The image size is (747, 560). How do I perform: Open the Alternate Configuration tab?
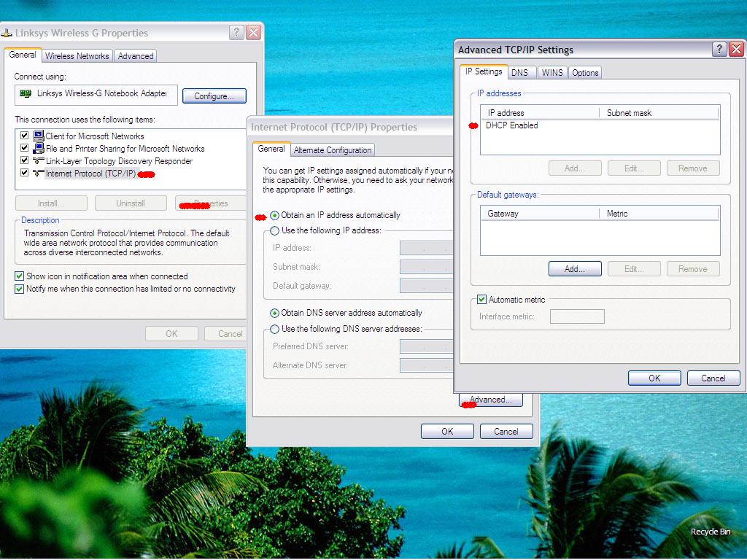tap(333, 150)
